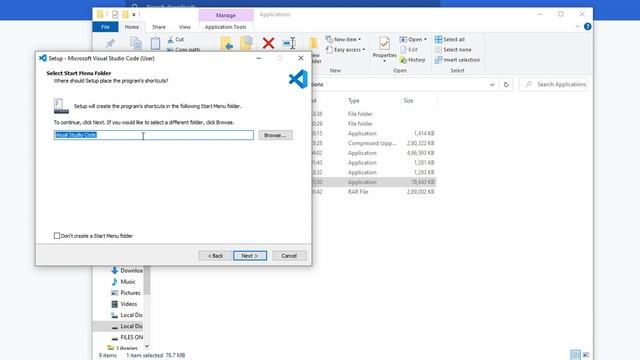Click the Properties icon
640x360 pixels.
pos(384,43)
